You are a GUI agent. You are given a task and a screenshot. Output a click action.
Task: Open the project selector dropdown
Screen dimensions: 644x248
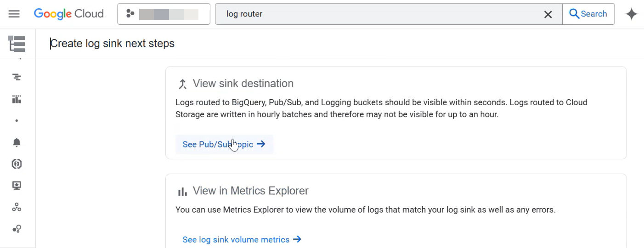click(164, 14)
